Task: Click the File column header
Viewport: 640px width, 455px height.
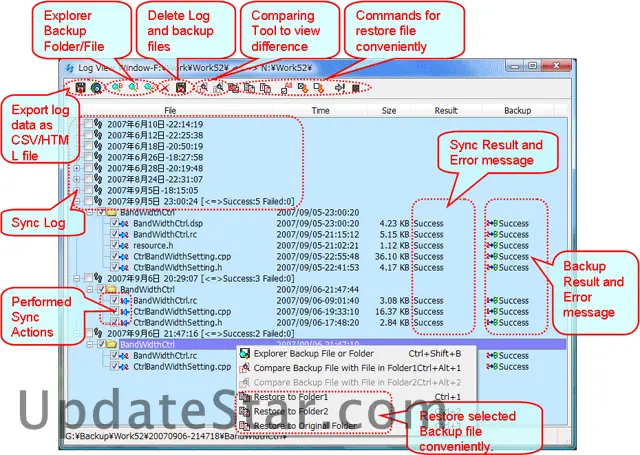Action: point(170,111)
